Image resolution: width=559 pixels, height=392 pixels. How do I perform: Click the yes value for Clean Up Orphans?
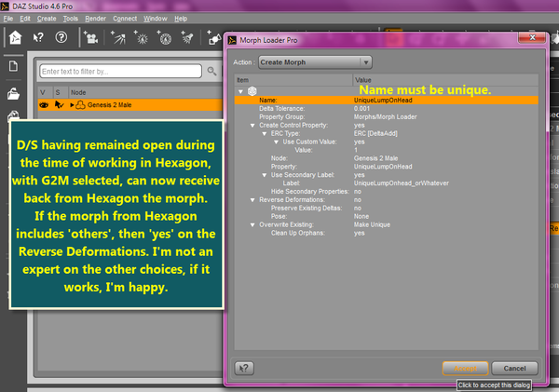(359, 233)
